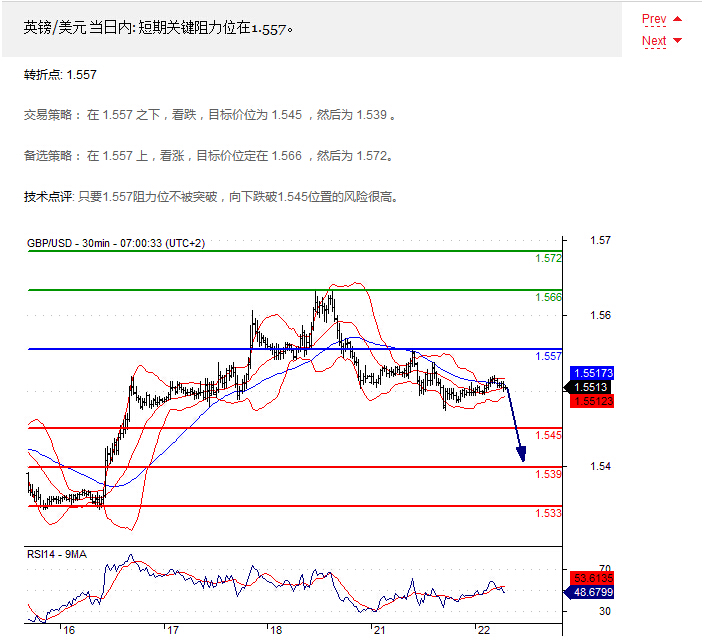This screenshot has width=727, height=640.
Task: Select the 备选策略 alternative strategy paragraph
Action: point(209,155)
